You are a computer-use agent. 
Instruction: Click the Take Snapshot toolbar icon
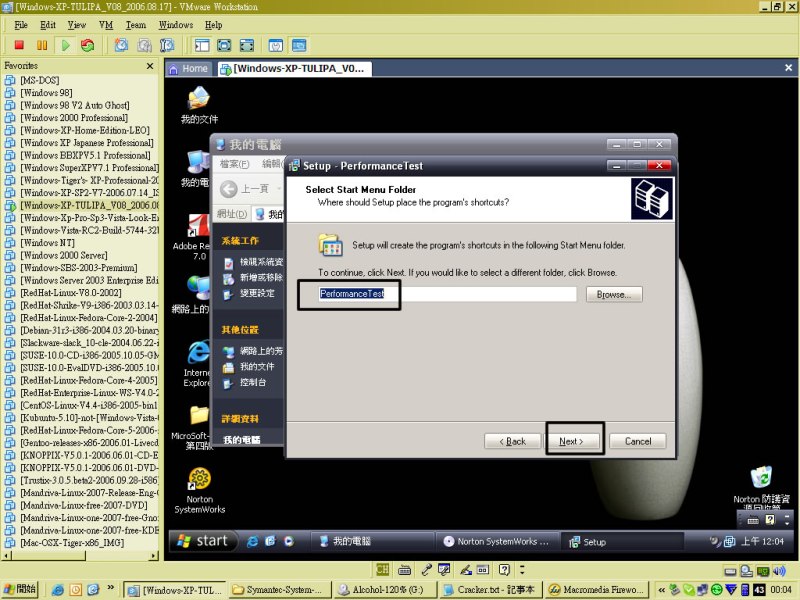[121, 45]
